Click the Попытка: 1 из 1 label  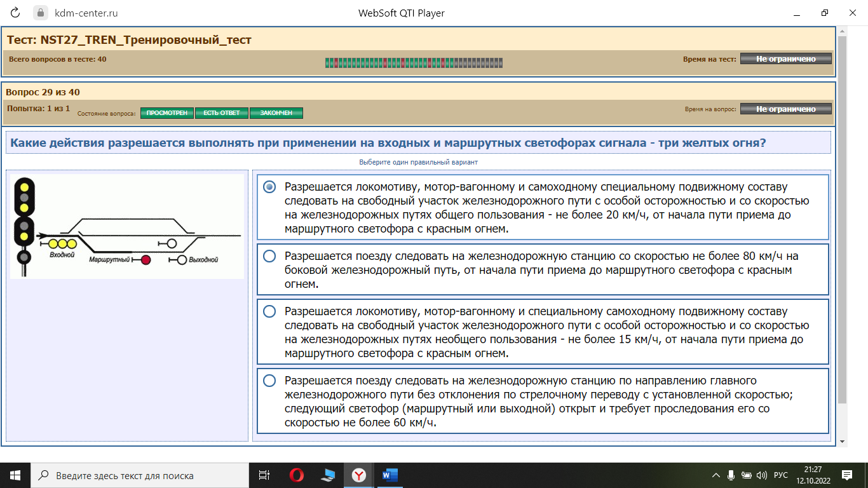(38, 109)
